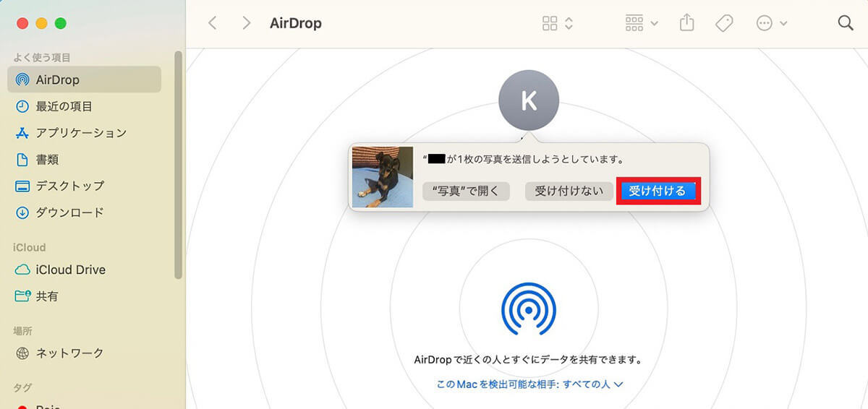Click the sidebar scrollbar
Viewport: 868px width, 409px height.
click(179, 165)
